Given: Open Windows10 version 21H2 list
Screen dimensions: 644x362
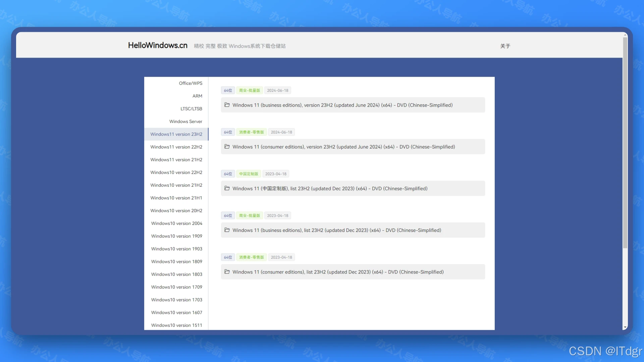Looking at the screenshot, I should (176, 185).
